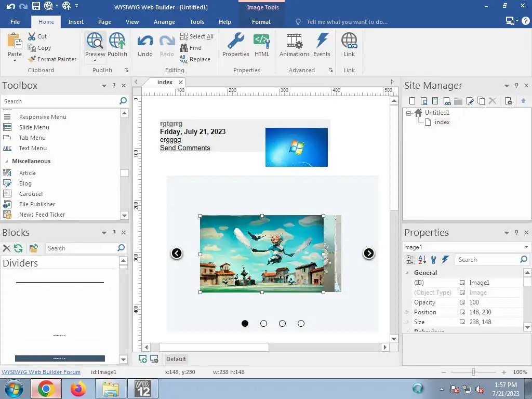Open Events with the lightning icon
The height and width of the screenshot is (399, 532).
(322, 41)
